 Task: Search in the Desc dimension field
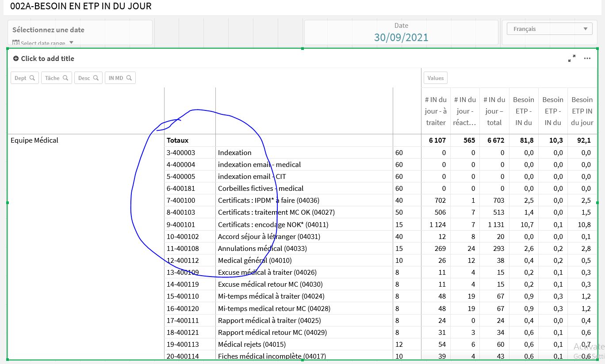click(x=96, y=78)
